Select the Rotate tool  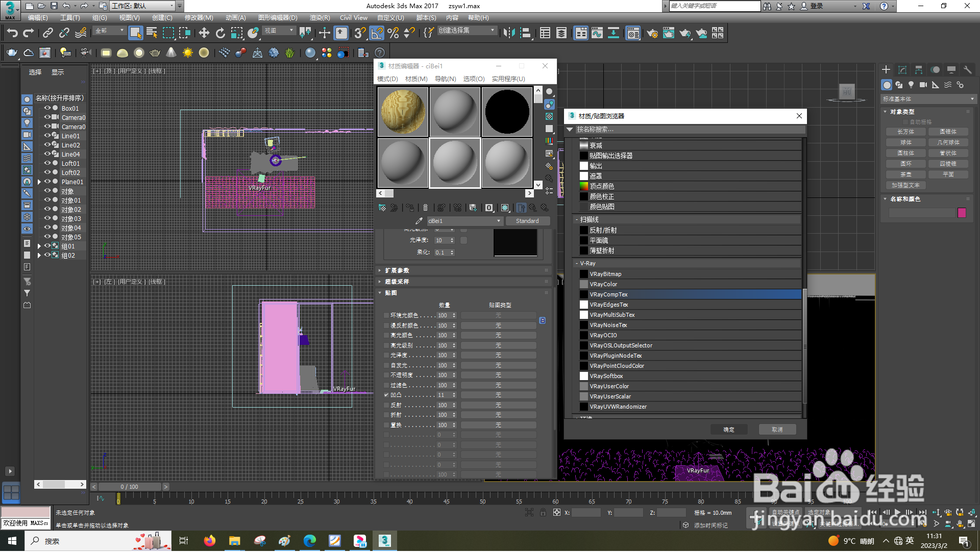(x=220, y=33)
